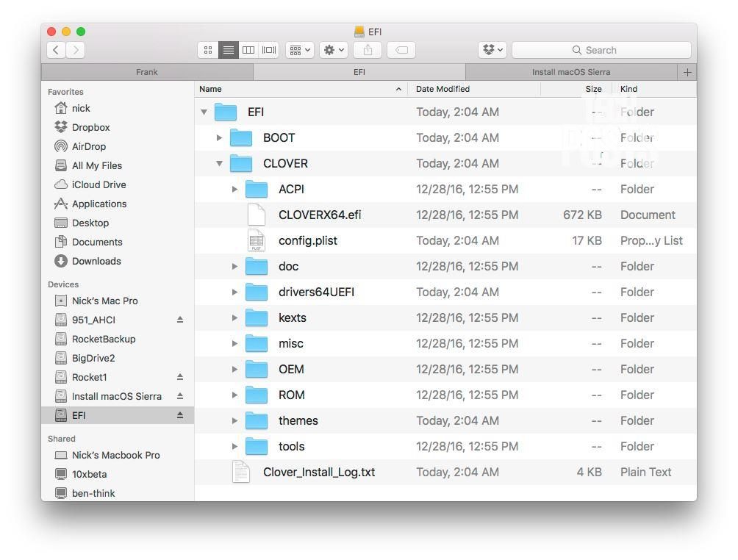The image size is (738, 560).
Task: Click the Edit Tags toolbar button
Action: (x=401, y=50)
